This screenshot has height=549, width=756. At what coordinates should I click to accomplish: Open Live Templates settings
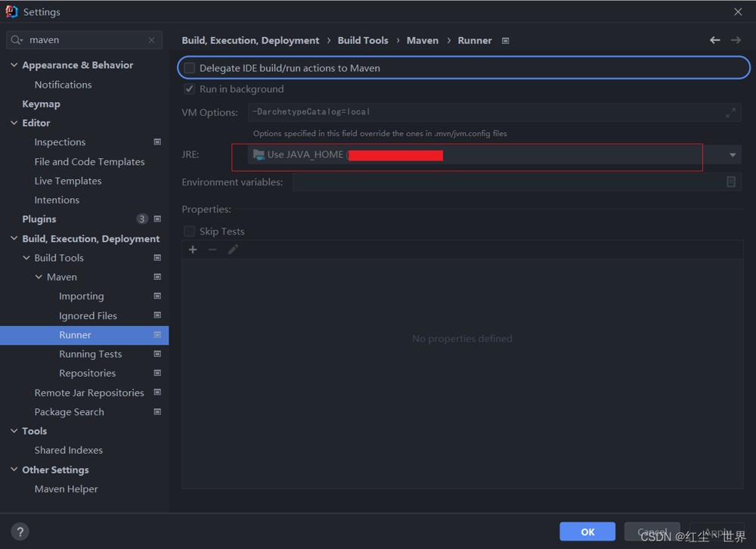[68, 181]
